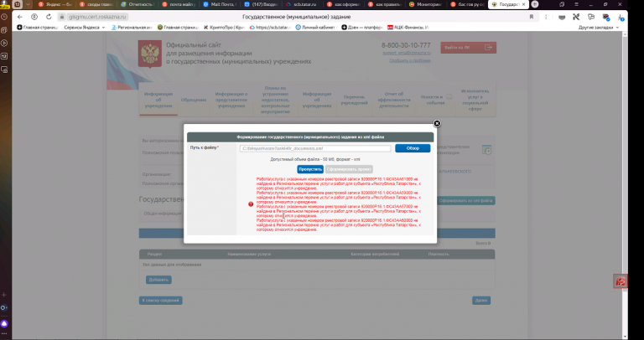Click the Выйти из ЛК button
Screen dimensions: 644x340
click(468, 48)
